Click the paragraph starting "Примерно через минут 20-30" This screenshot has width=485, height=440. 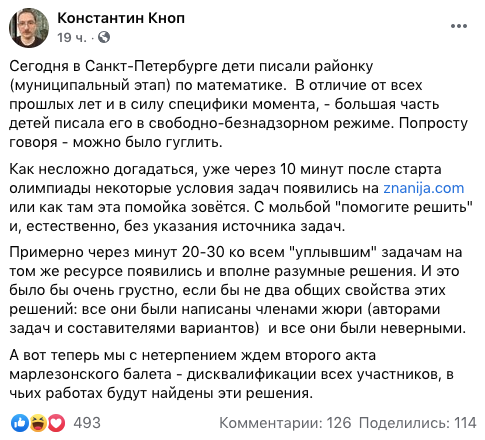point(237,290)
